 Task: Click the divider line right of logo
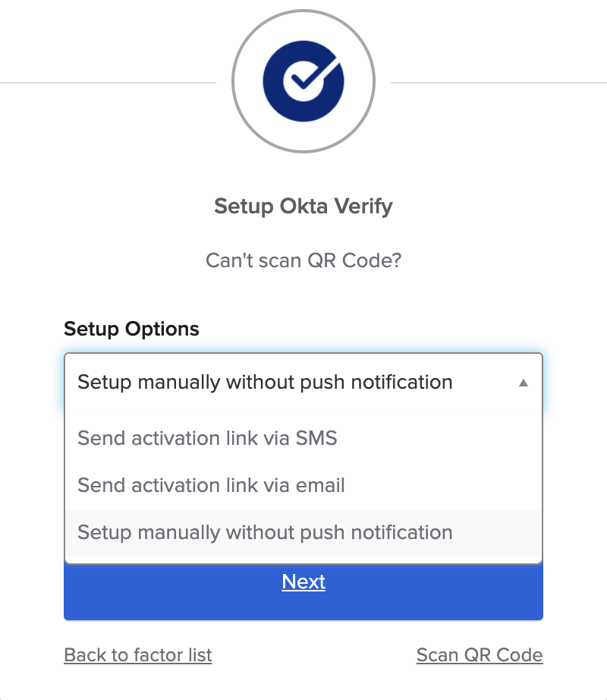coord(501,82)
